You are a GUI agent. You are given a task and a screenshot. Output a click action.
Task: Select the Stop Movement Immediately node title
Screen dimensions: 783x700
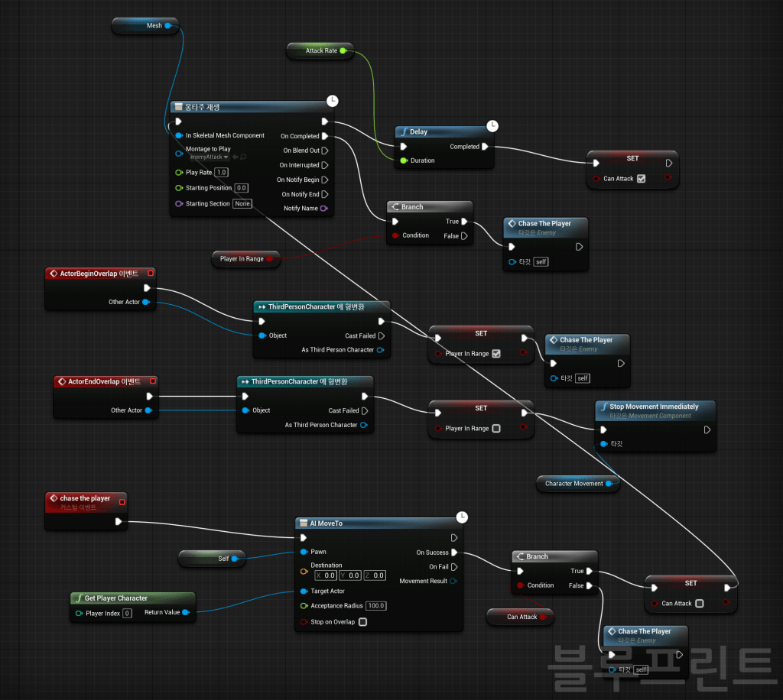point(654,407)
